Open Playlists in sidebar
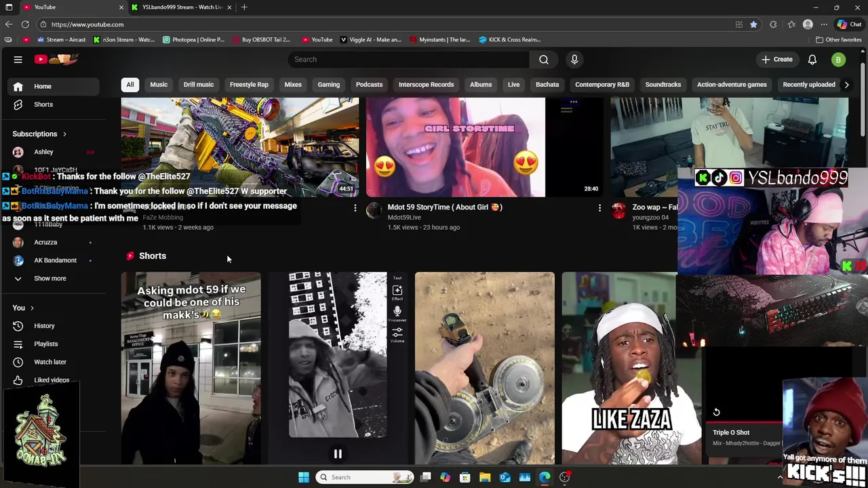This screenshot has width=868, height=488. (53, 344)
